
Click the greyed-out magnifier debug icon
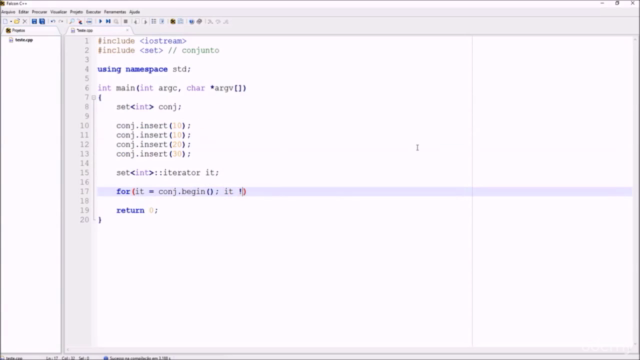tap(116, 21)
